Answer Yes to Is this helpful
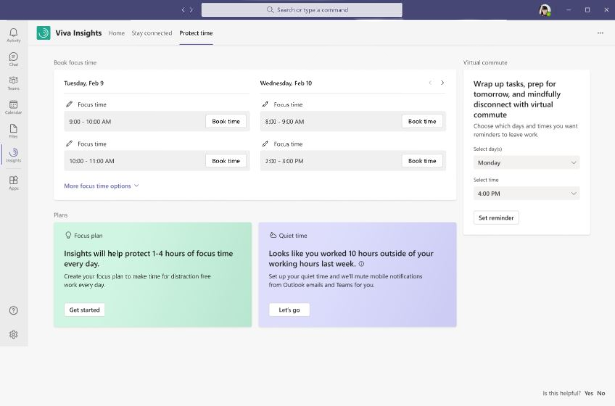This screenshot has width=615, height=406. [589, 393]
